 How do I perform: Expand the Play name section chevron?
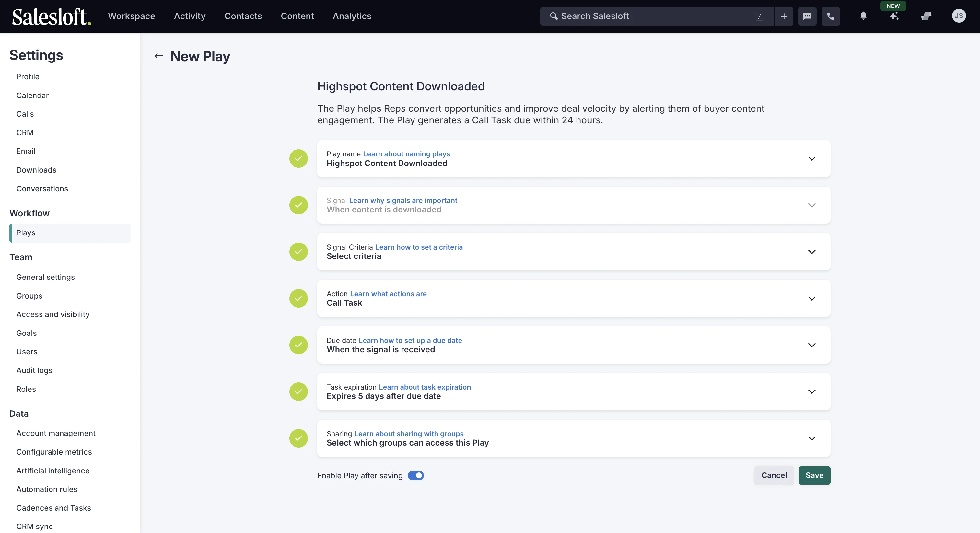pos(812,159)
